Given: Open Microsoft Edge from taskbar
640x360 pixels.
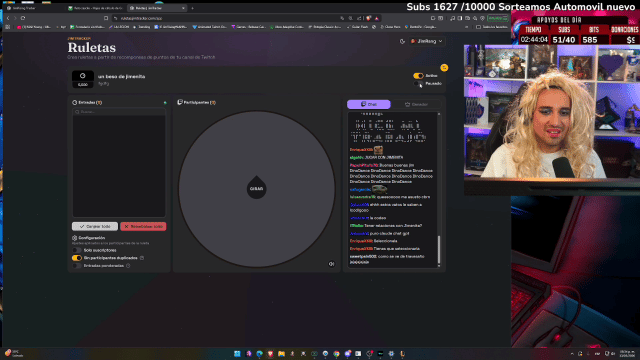Looking at the screenshot, I should coord(259,353).
